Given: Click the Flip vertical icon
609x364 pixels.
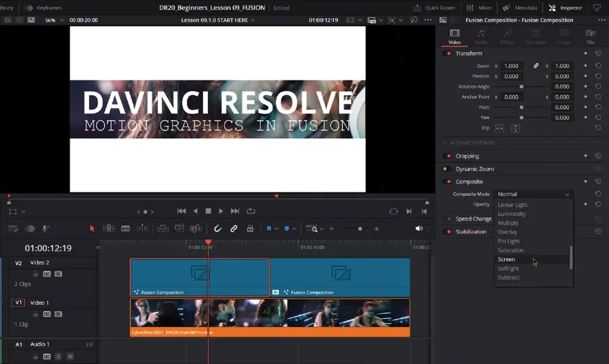Looking at the screenshot, I should [x=515, y=129].
